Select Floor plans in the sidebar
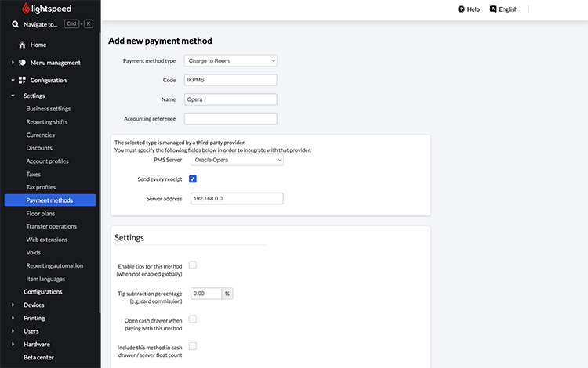This screenshot has width=588, height=368. [x=41, y=213]
